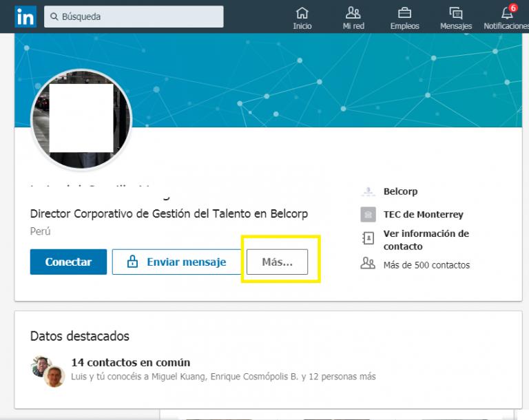Open the Empleos briefcase icon

(404, 12)
